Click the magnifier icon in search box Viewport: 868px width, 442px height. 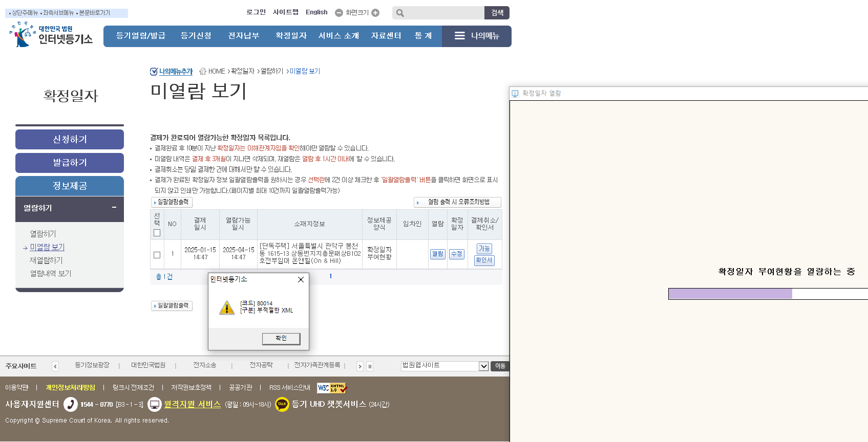(x=400, y=13)
